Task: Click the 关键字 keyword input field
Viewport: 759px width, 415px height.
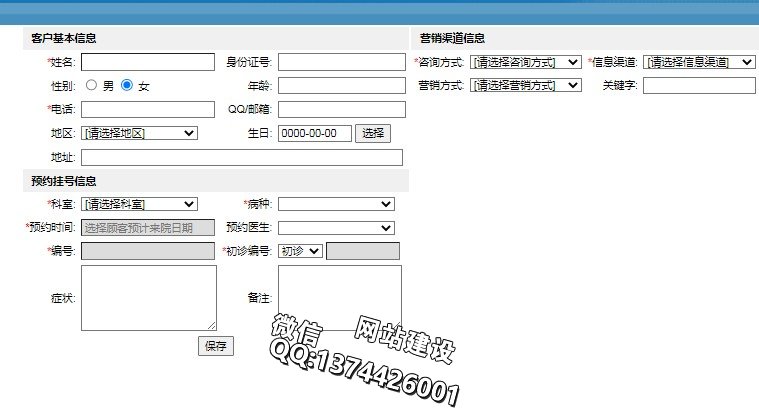Action: click(699, 86)
